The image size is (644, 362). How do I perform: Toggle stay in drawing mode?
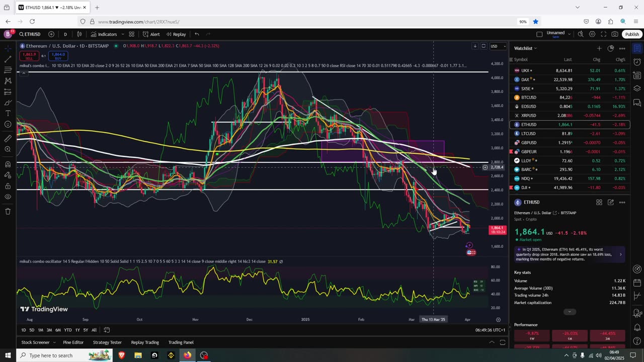point(8,175)
